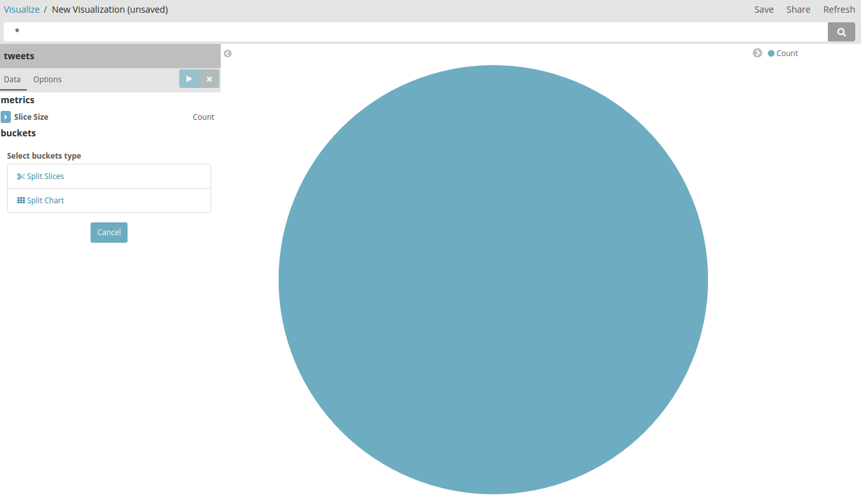Select the Data tab
Image resolution: width=861 pixels, height=504 pixels.
tap(12, 80)
